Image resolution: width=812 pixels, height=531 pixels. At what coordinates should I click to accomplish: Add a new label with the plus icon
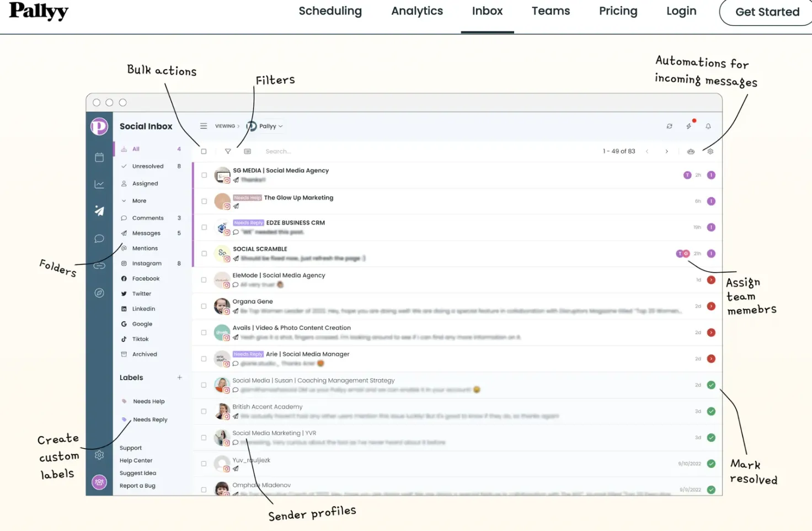[x=180, y=378]
